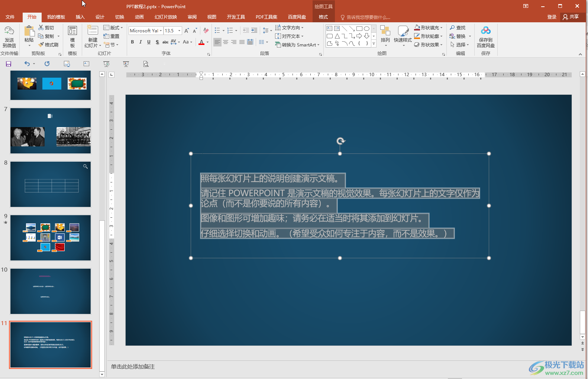
Task: Open the font name combo box
Action: tap(146, 31)
